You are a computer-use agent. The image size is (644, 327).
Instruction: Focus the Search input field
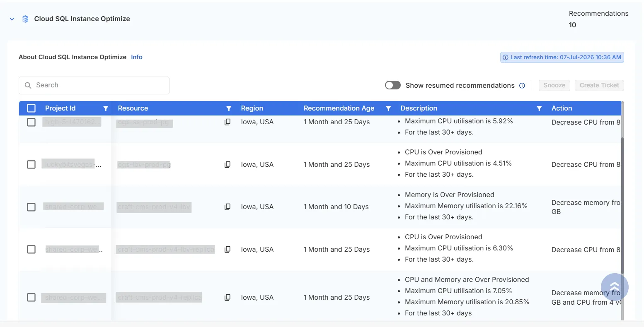(x=94, y=85)
